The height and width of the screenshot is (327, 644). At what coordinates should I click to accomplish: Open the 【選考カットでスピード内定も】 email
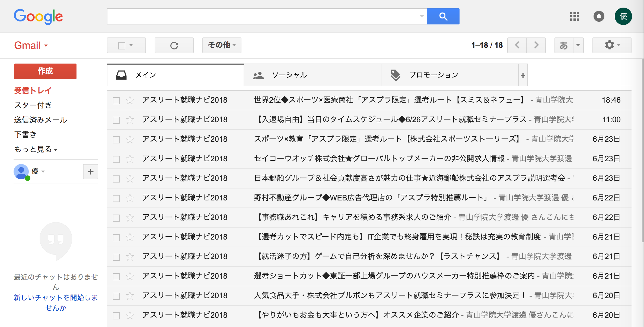coord(369,237)
